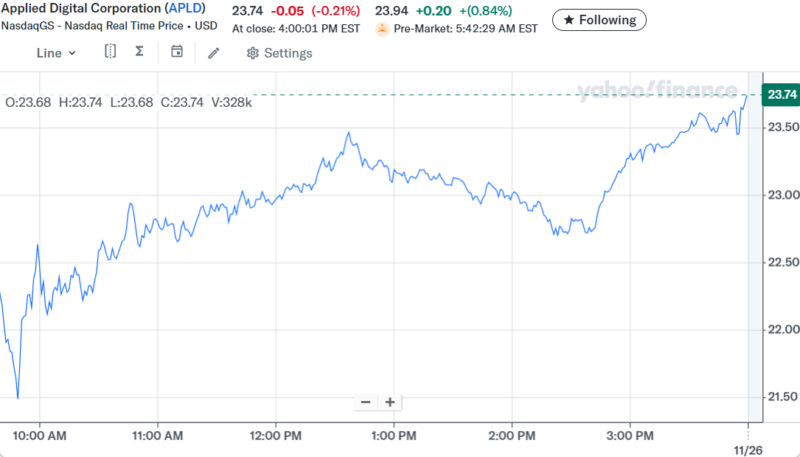800x457 pixels.
Task: Zoom in with the plus button
Action: (390, 402)
